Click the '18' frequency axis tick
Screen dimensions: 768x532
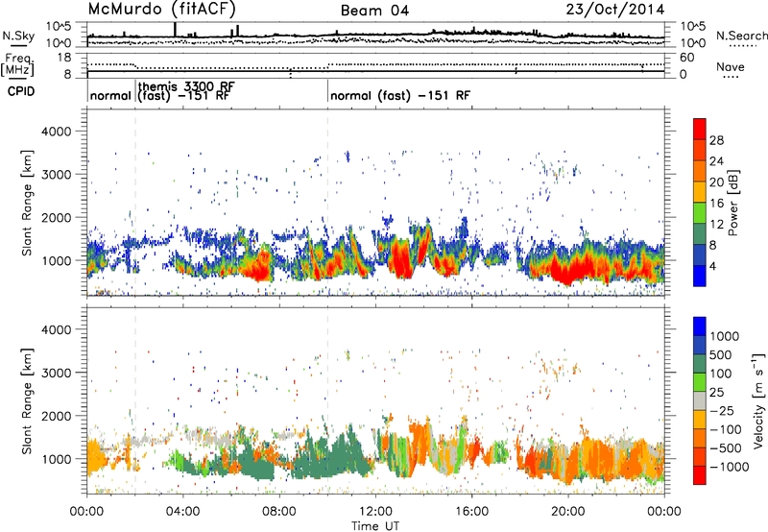pos(64,58)
